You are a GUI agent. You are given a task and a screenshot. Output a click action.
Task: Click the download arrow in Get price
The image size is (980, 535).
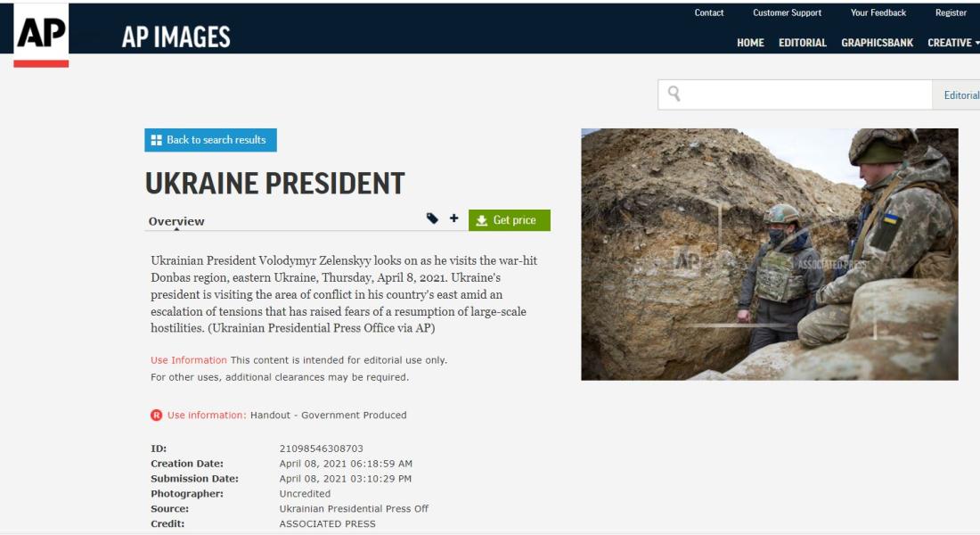481,220
